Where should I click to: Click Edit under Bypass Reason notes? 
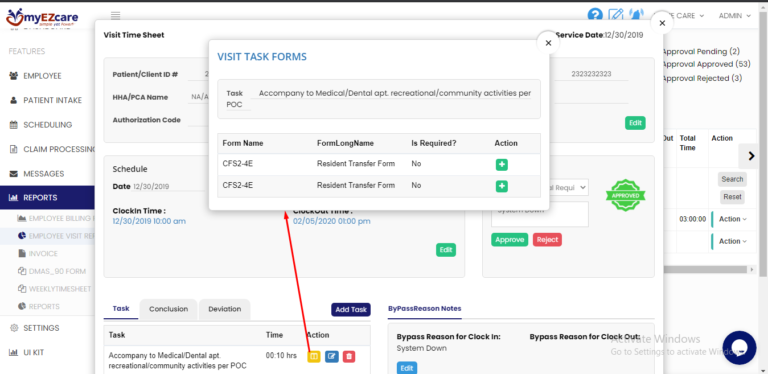pos(407,368)
